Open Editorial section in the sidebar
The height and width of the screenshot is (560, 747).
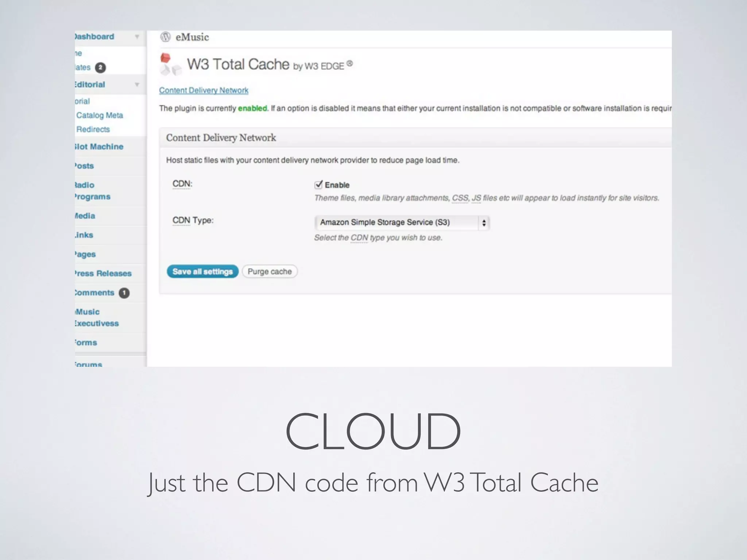tap(90, 85)
